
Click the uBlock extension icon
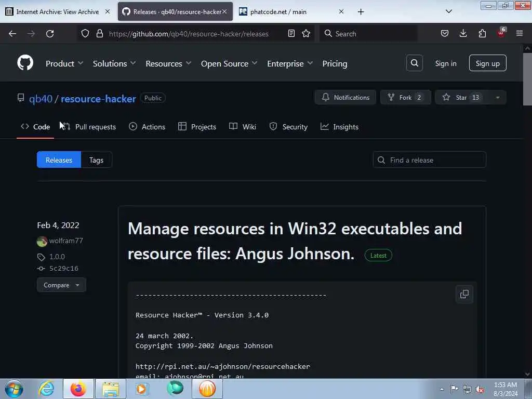click(x=501, y=33)
